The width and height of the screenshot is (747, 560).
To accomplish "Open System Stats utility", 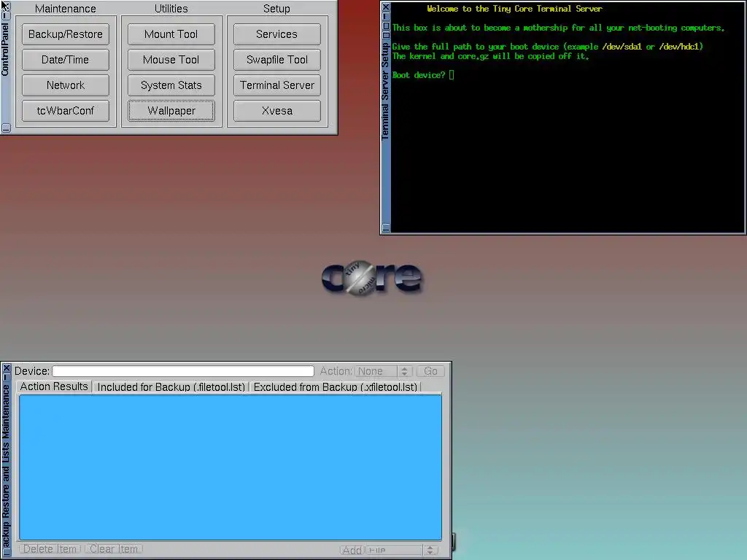I will (x=171, y=85).
